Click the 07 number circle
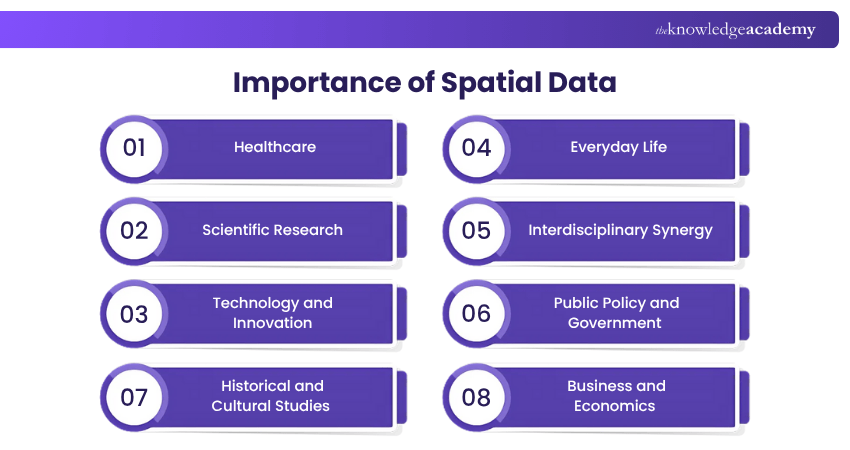 134,397
